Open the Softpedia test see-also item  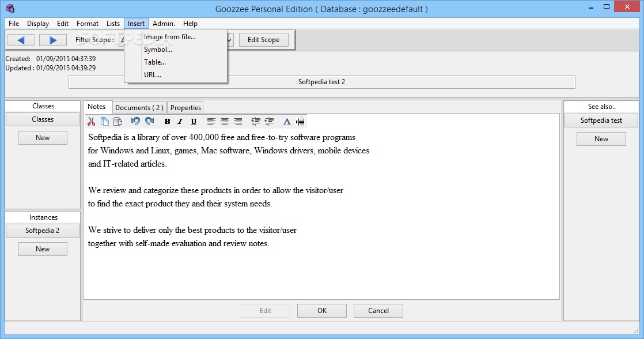click(x=601, y=120)
